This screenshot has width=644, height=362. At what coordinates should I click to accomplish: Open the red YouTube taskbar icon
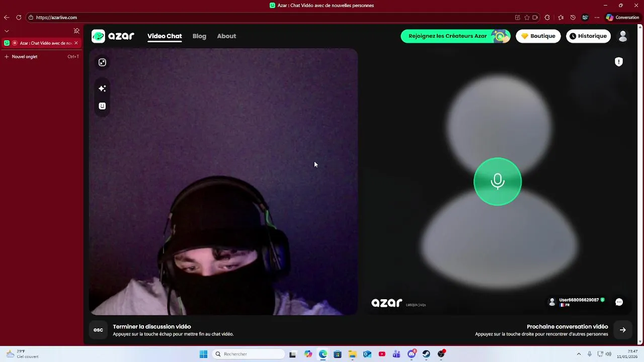tap(382, 354)
